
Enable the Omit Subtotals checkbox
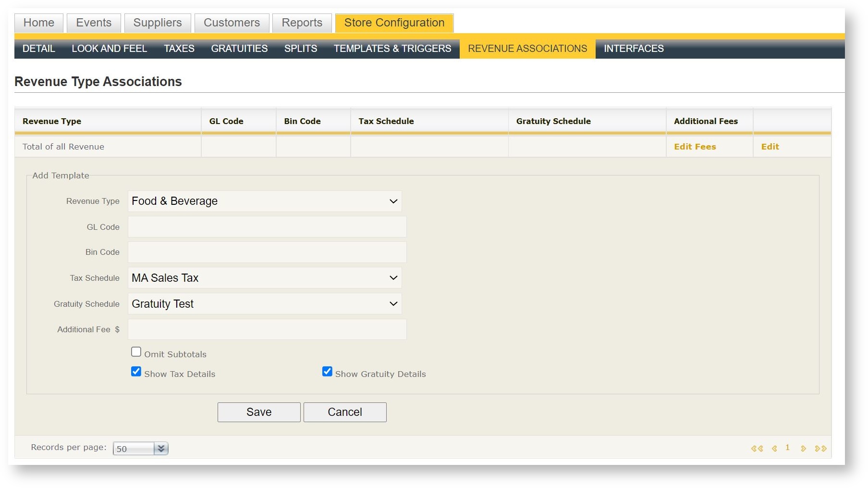[x=136, y=352]
